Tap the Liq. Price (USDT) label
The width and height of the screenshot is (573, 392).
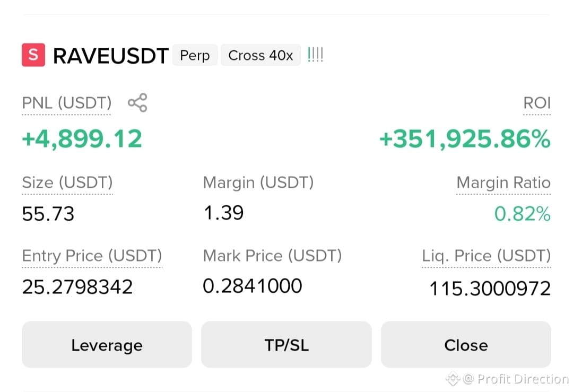pyautogui.click(x=487, y=255)
